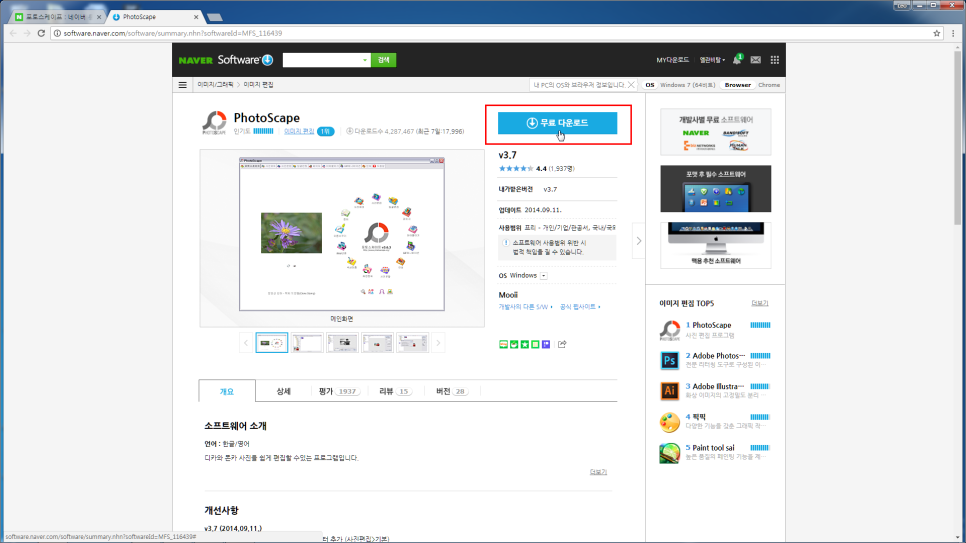Viewport: 966px width, 543px height.
Task: Open 이미지 편집 breadcrumb link
Action: click(258, 85)
